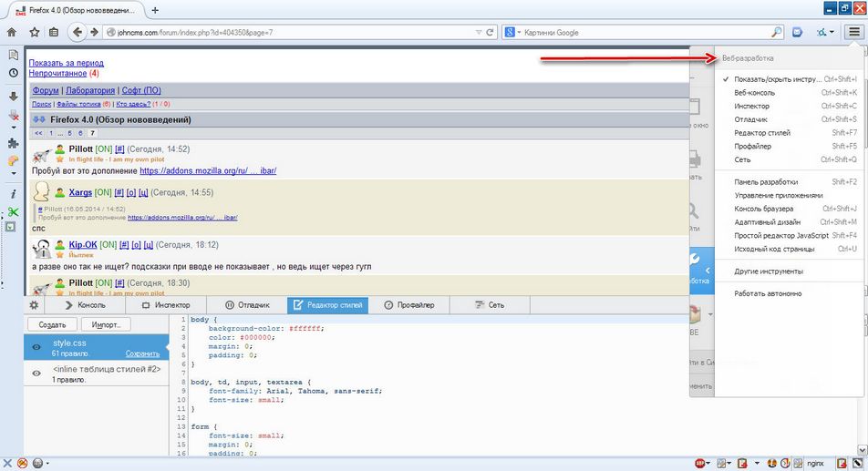Expand the Другие инструменты submenu
The height and width of the screenshot is (471, 868).
769,271
